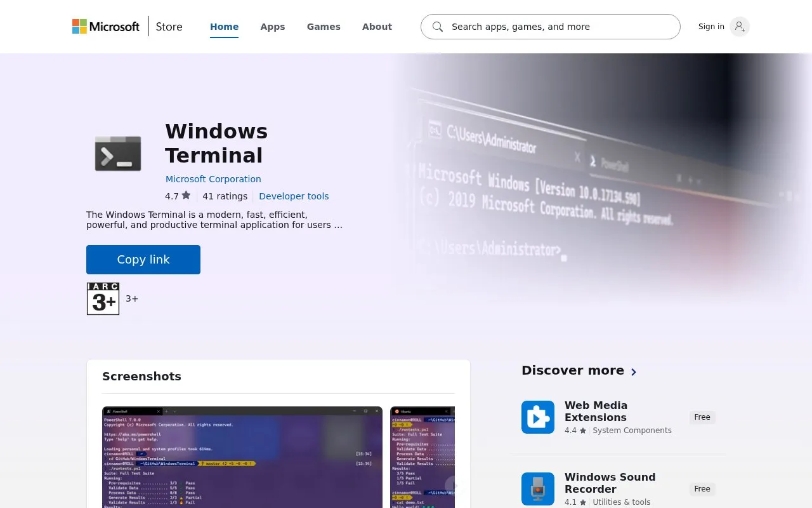Click the 41 ratings text
The height and width of the screenshot is (508, 812).
225,196
